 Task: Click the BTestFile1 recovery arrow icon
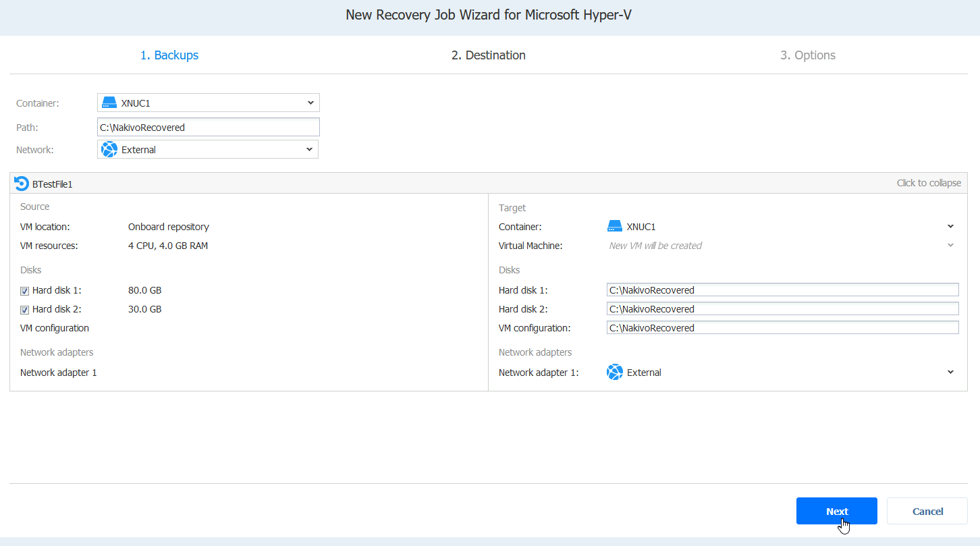[x=22, y=184]
